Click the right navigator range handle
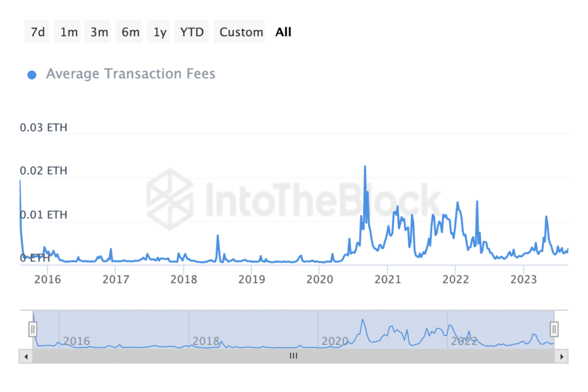 pyautogui.click(x=554, y=329)
